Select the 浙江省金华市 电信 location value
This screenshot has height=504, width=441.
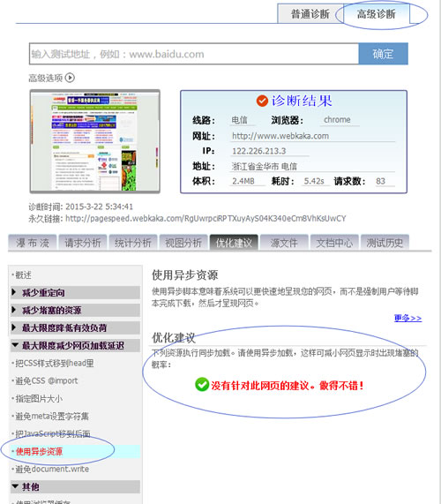[265, 166]
